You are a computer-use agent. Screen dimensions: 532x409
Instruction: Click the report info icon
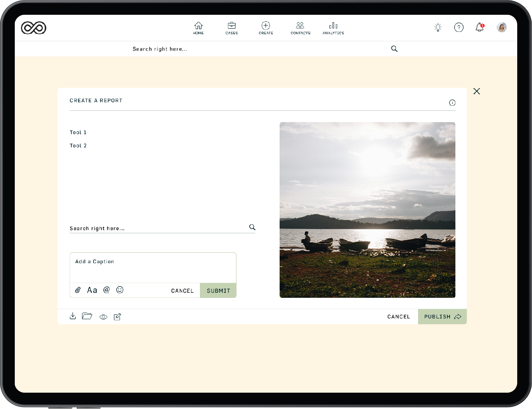pos(452,103)
